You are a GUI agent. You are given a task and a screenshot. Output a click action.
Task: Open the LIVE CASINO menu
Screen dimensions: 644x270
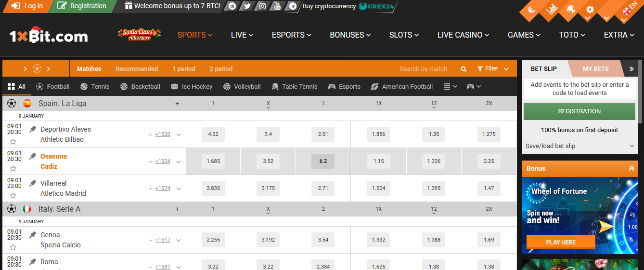[x=463, y=35]
